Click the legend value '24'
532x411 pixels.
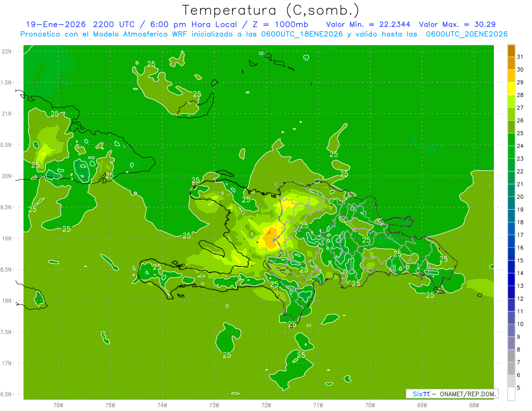pyautogui.click(x=520, y=146)
